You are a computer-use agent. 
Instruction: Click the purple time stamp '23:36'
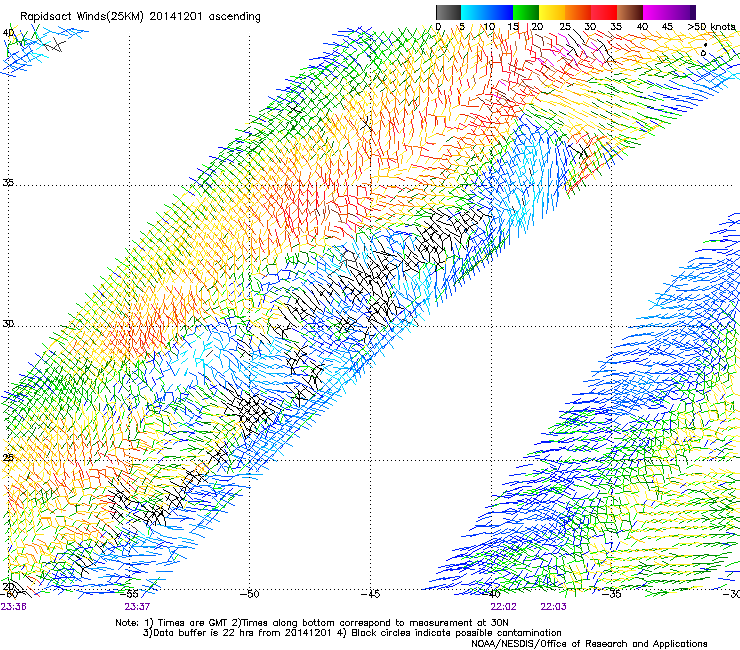tap(13, 607)
